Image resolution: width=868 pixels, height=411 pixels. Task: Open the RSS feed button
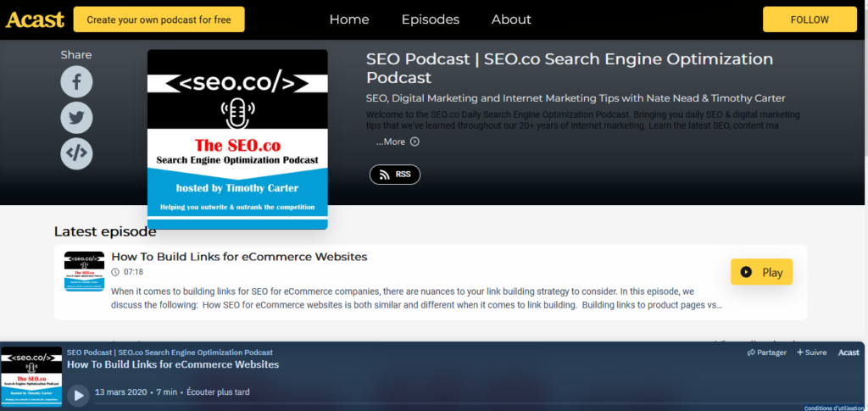pos(395,175)
